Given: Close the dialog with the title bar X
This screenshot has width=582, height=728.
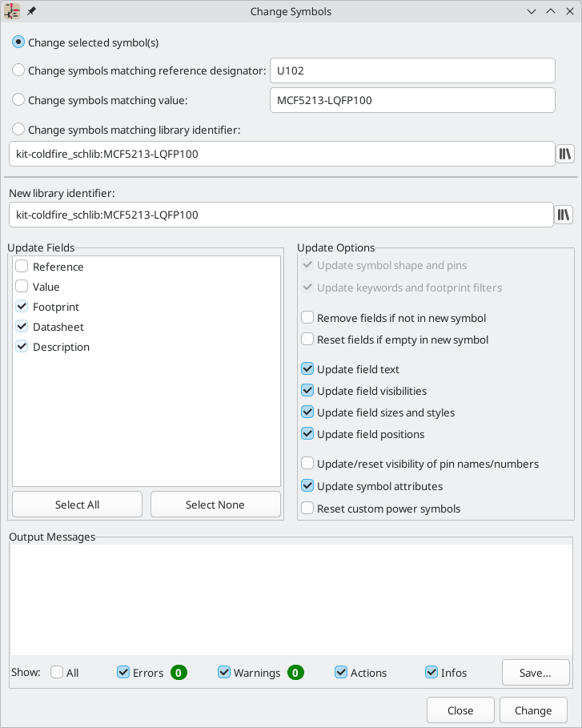Looking at the screenshot, I should click(570, 11).
